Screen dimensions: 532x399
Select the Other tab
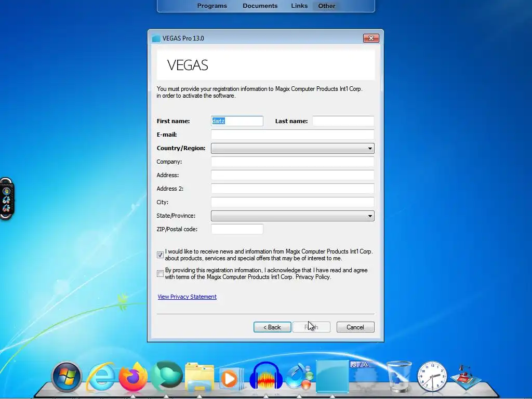326,6
